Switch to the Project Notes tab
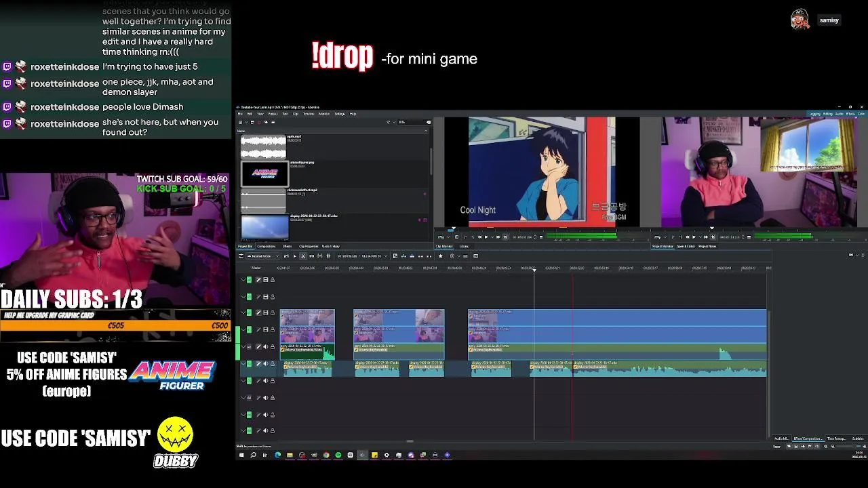 (707, 246)
